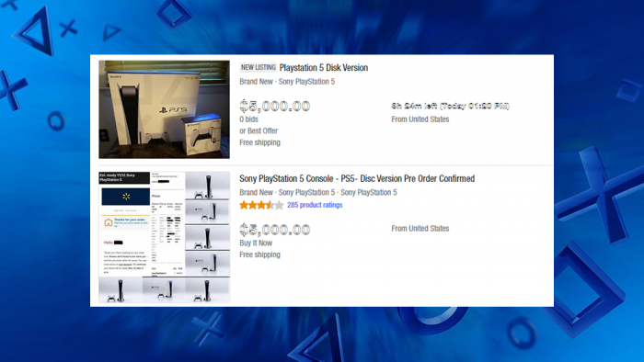This screenshot has height=362, width=644.
Task: Click the 285 product ratings link
Action: (315, 205)
